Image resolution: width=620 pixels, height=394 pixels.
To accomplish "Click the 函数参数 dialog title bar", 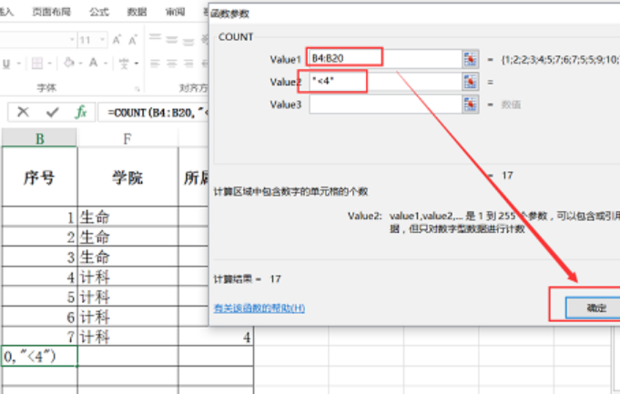I will (x=414, y=13).
